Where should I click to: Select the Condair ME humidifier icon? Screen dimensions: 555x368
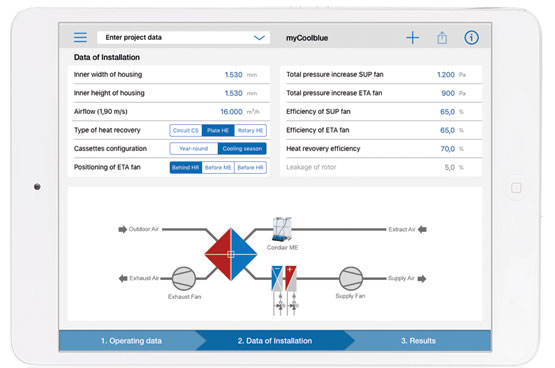pos(282,229)
